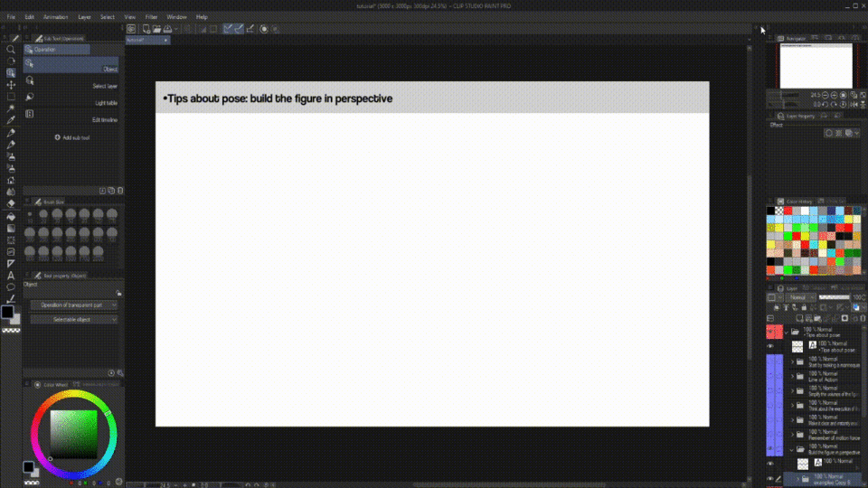
Task: Click the Snap to special ruler icon
Action: click(239, 29)
